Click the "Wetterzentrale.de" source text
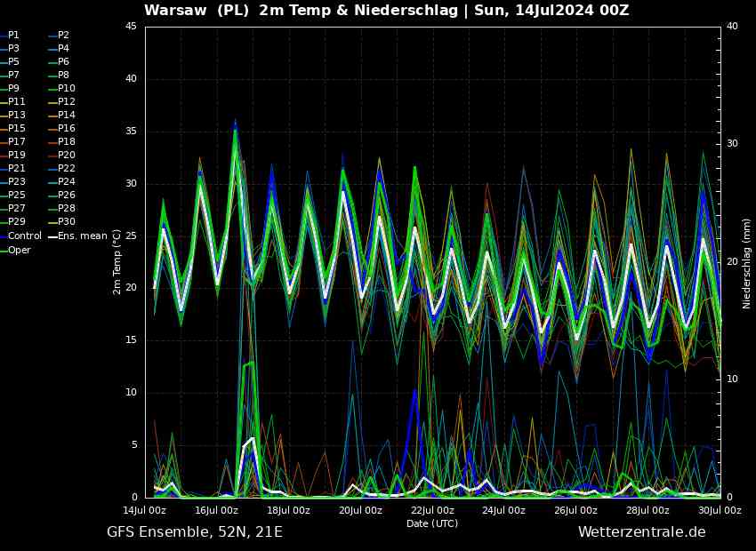756x551 pixels. click(x=642, y=532)
